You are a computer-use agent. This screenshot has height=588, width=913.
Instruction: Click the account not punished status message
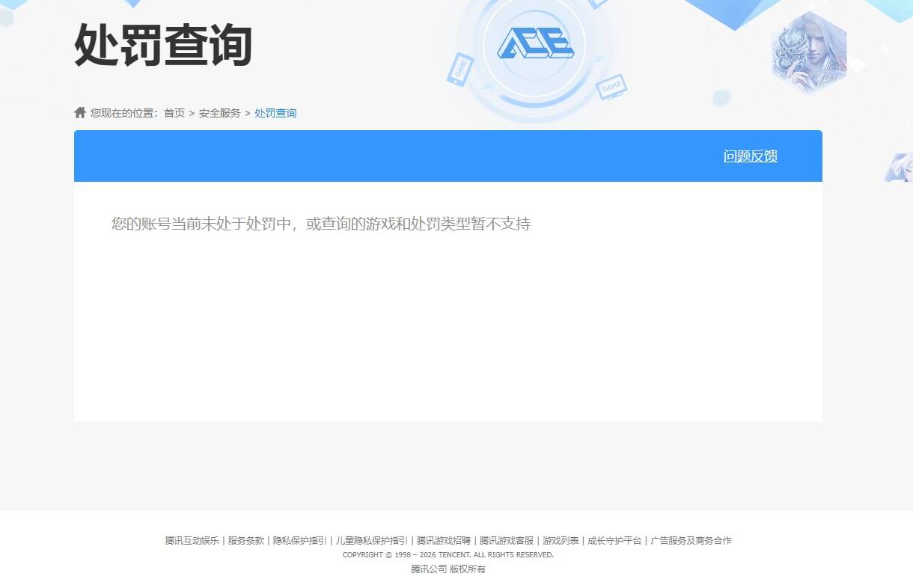[x=321, y=224]
